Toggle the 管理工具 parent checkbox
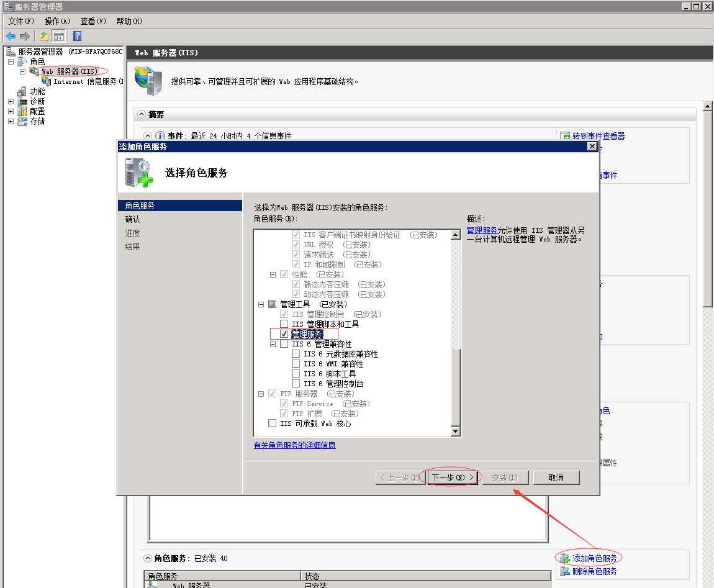The height and width of the screenshot is (588, 714). click(273, 304)
